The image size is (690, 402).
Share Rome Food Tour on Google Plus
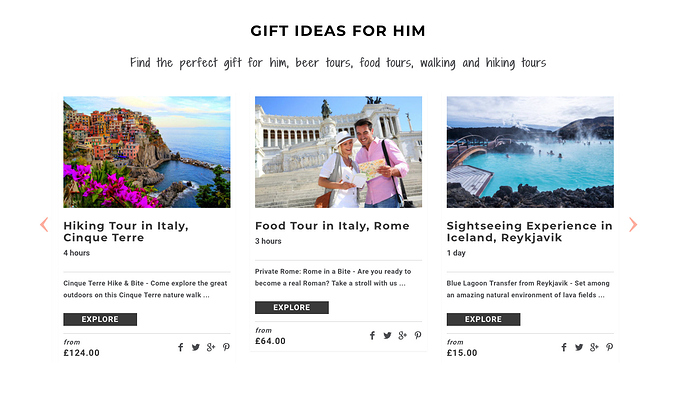coord(403,336)
